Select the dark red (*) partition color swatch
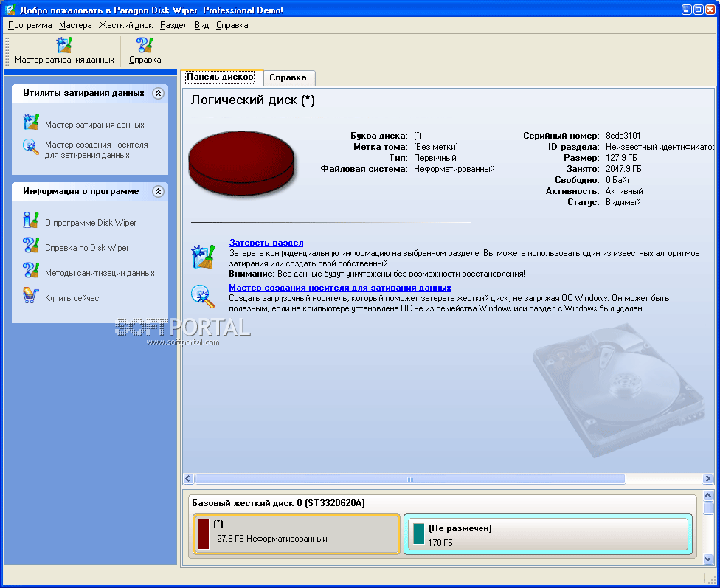This screenshot has height=588, width=720. [204, 534]
